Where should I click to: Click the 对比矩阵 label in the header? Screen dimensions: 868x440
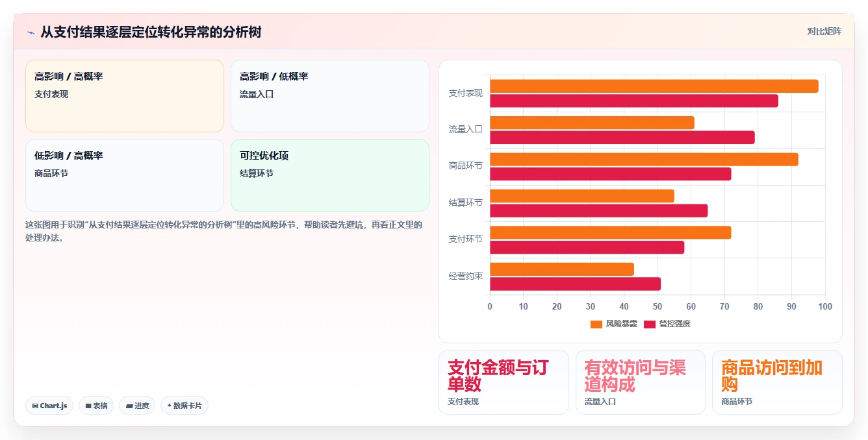point(824,31)
